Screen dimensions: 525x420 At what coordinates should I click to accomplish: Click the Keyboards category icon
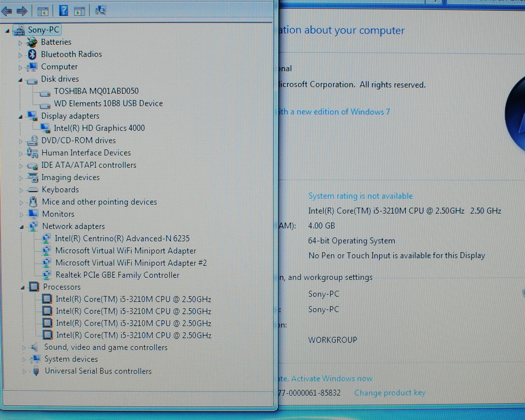(33, 190)
